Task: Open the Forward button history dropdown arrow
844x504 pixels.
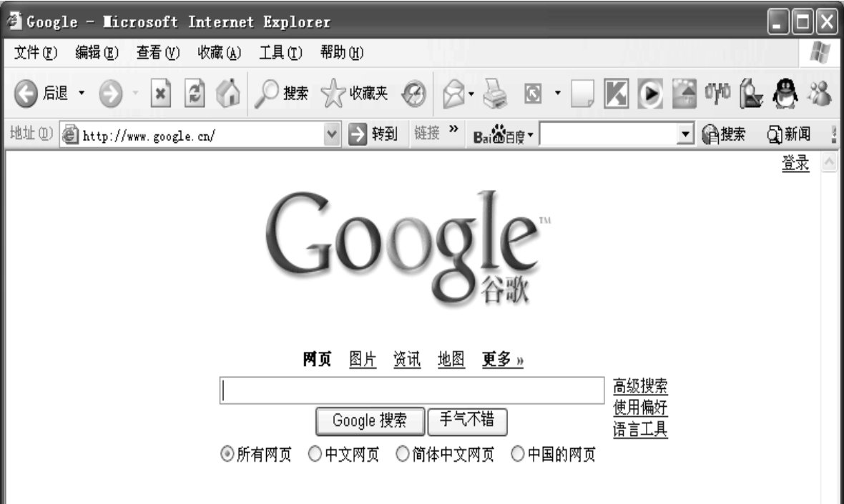Action: [x=136, y=93]
